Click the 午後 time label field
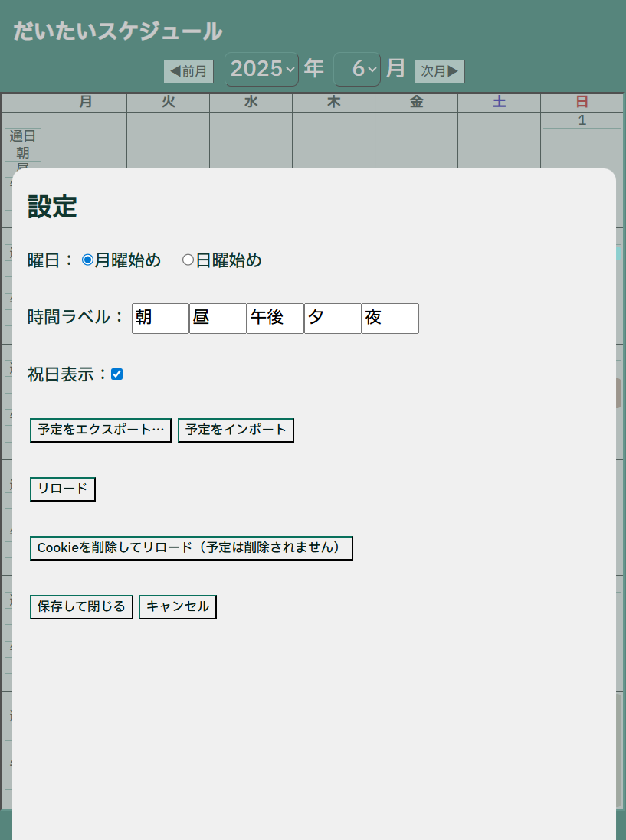Screen dimensions: 626x840 (275, 319)
